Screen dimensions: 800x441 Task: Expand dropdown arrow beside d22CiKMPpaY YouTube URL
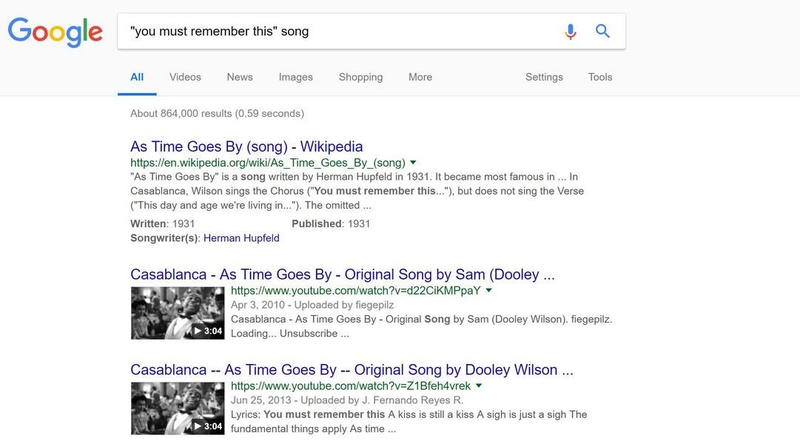tap(489, 290)
